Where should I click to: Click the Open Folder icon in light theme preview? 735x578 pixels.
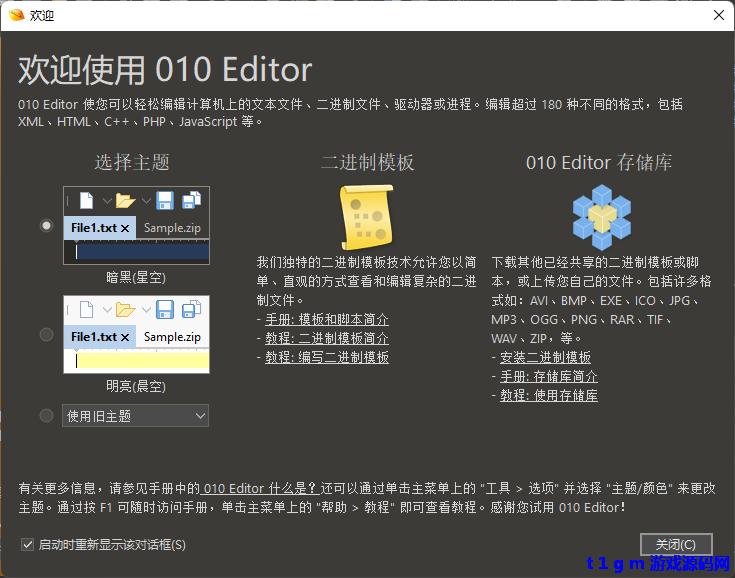[124, 310]
